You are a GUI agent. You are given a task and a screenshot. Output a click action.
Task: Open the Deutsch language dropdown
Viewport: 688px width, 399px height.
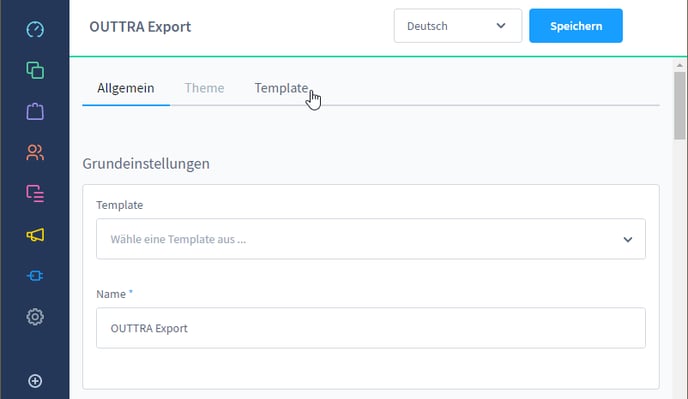click(x=458, y=26)
